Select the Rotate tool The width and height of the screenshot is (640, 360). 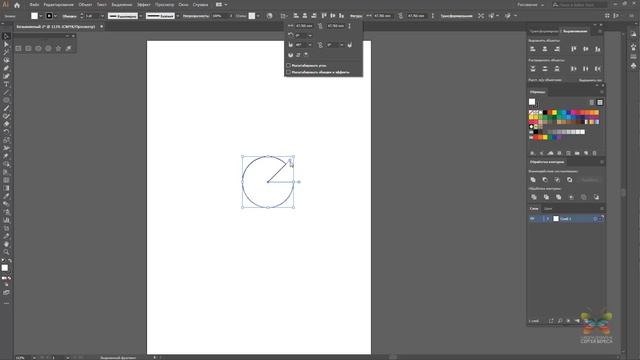(6, 132)
